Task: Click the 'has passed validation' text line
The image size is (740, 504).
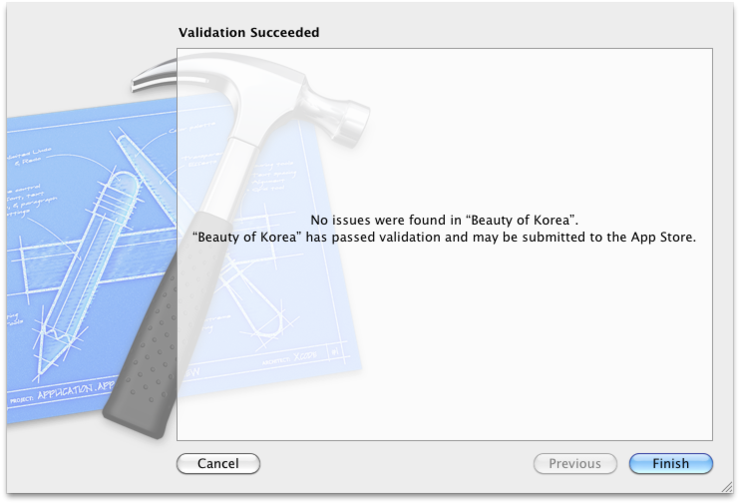Action: (x=444, y=237)
